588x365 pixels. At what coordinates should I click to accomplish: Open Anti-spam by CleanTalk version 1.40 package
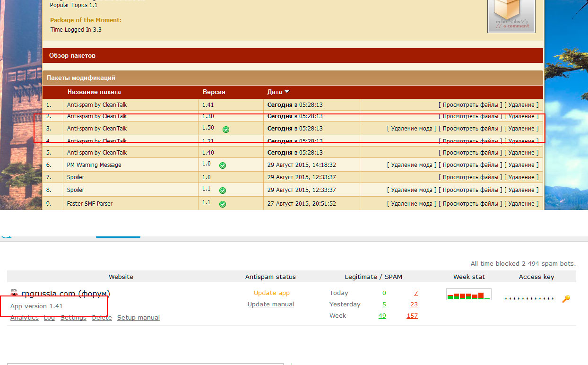click(x=97, y=152)
